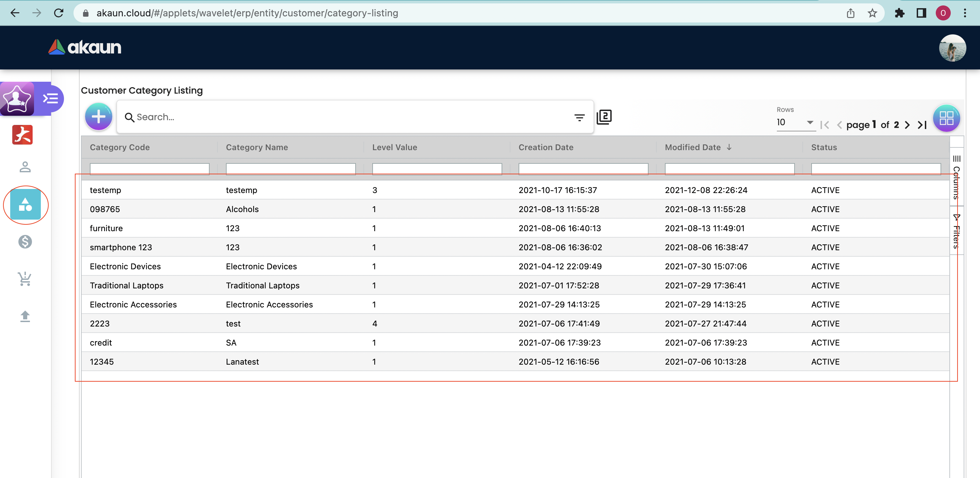Viewport: 980px width, 478px height.
Task: Jump to the last page
Action: (922, 125)
